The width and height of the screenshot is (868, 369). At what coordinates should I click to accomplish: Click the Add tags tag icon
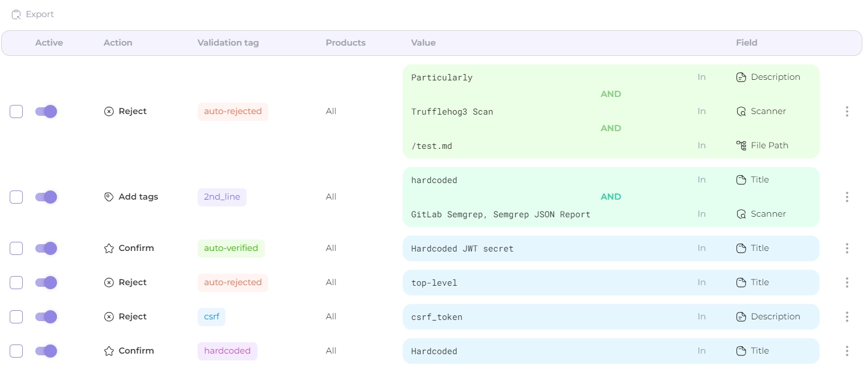(109, 197)
